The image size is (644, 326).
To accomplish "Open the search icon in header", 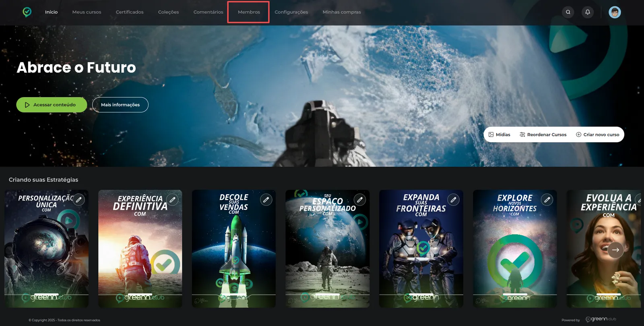I will pyautogui.click(x=568, y=12).
